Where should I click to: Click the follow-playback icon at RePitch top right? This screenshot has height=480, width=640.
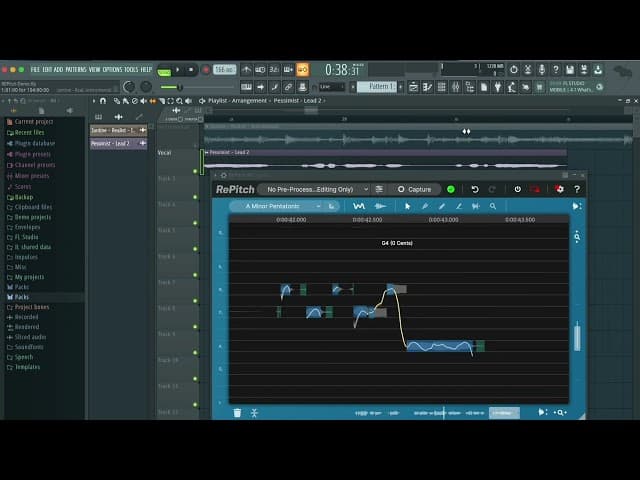[x=577, y=207]
